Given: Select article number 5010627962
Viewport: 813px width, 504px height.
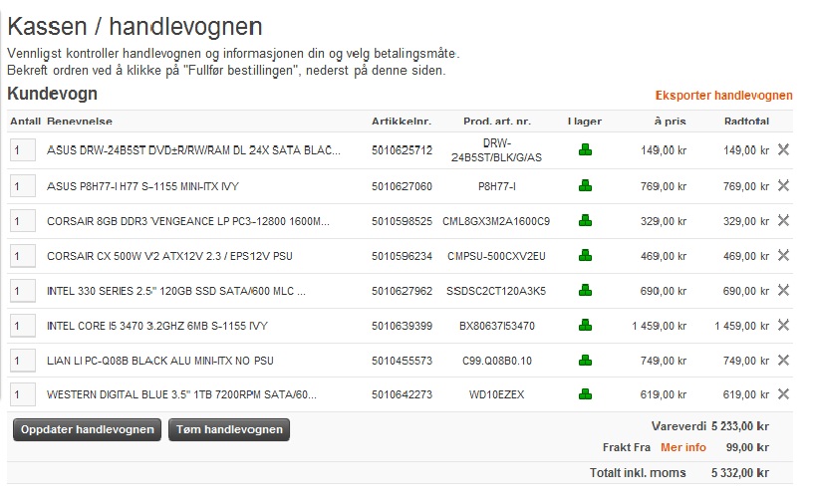Looking at the screenshot, I should 402,291.
